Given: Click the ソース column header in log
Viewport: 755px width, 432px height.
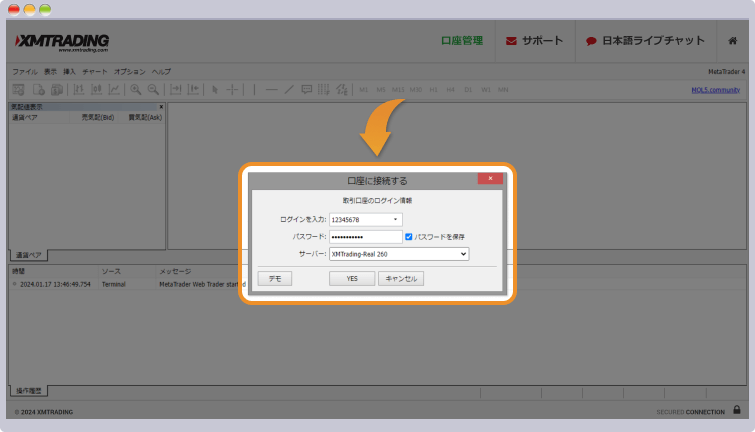Looking at the screenshot, I should point(111,272).
